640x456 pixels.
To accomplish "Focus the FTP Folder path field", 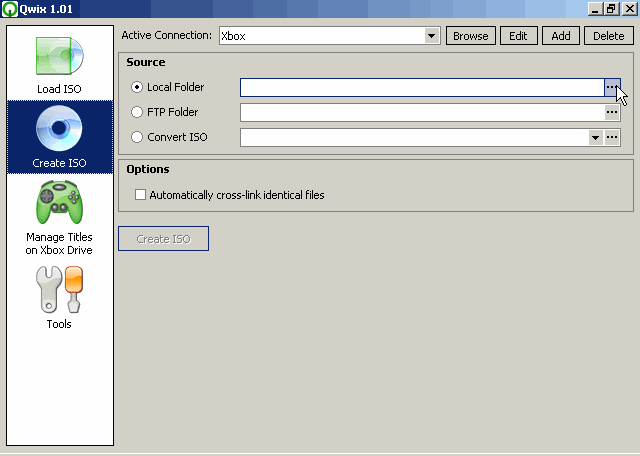I will click(x=422, y=112).
